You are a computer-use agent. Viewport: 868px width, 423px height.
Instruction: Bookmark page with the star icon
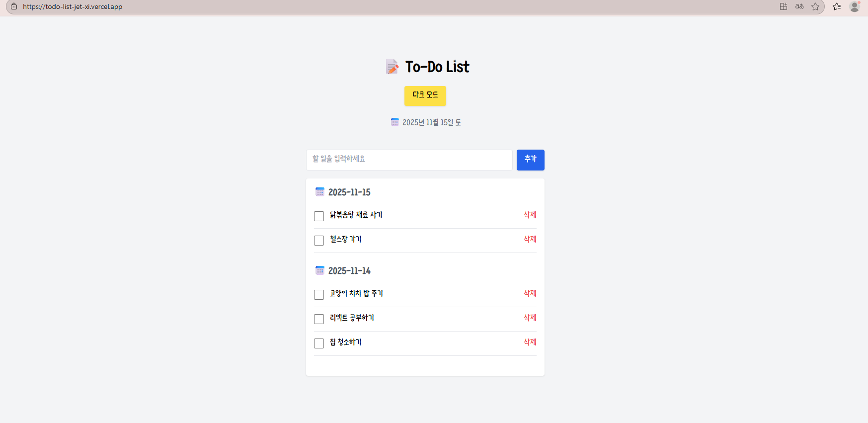(x=815, y=6)
